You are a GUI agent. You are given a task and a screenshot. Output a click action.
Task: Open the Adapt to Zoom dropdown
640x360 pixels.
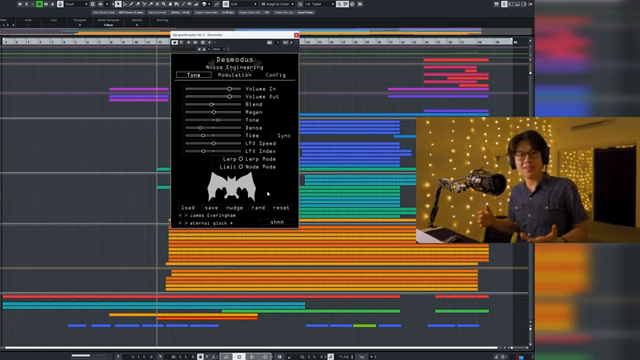[278, 4]
